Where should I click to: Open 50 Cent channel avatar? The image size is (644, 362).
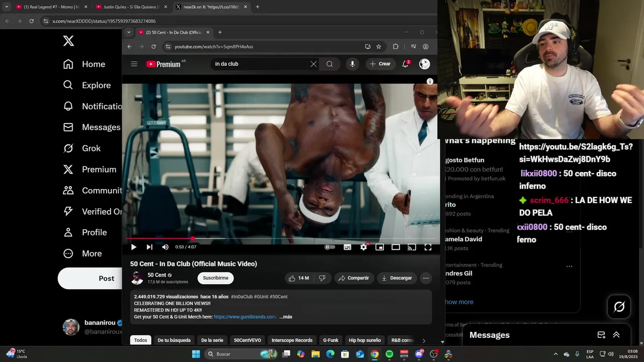point(137,278)
